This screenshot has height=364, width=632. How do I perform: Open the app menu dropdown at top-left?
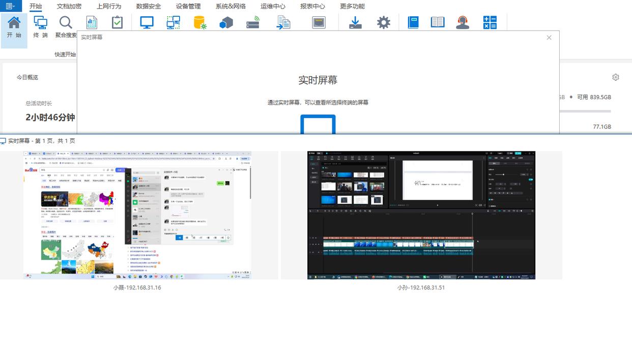10,6
